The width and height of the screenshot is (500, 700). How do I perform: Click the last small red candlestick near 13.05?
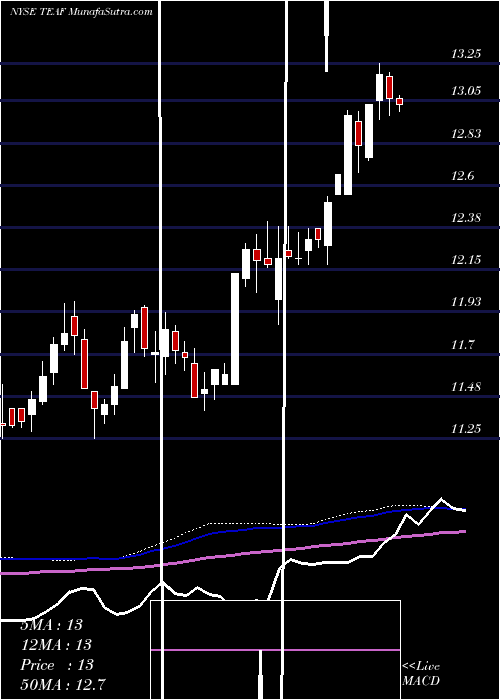[399, 102]
